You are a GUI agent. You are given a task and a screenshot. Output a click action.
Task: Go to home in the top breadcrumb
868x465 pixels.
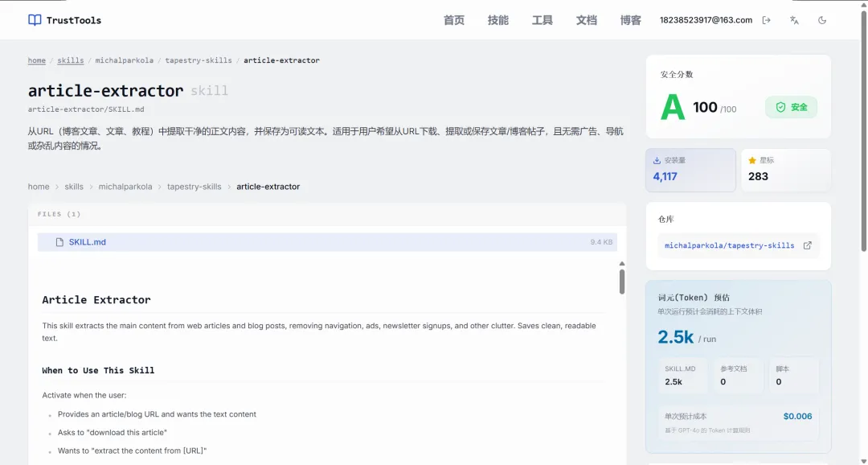36,60
